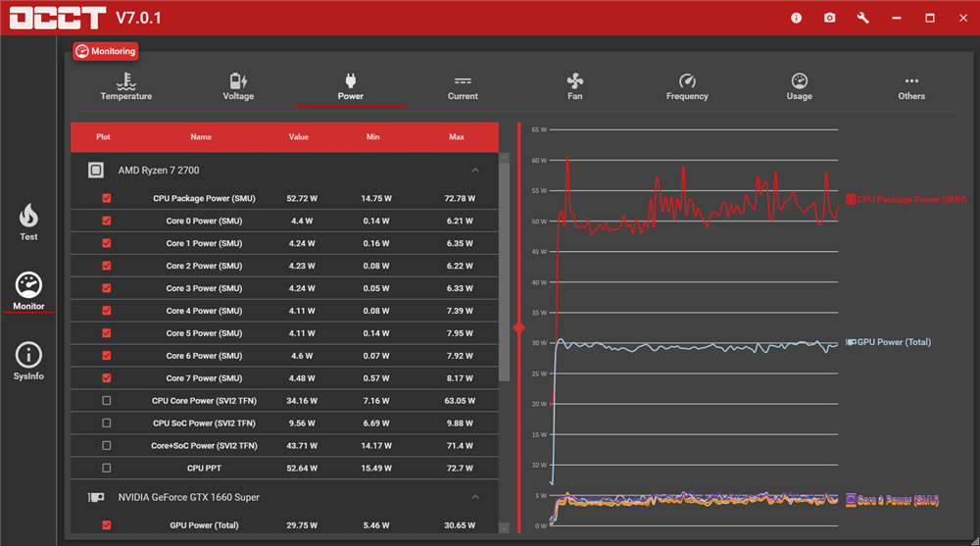Click the 29.75 W GPU Power value

[302, 525]
